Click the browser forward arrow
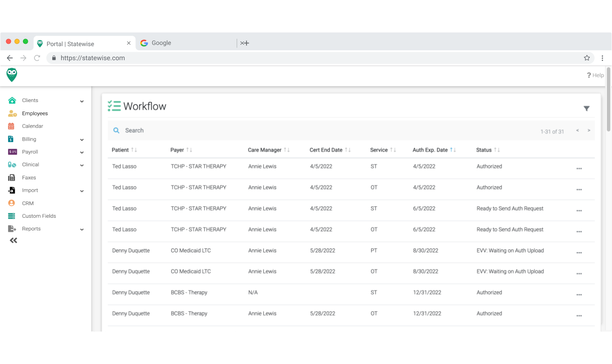Viewport: 612px width, 364px height. [24, 58]
